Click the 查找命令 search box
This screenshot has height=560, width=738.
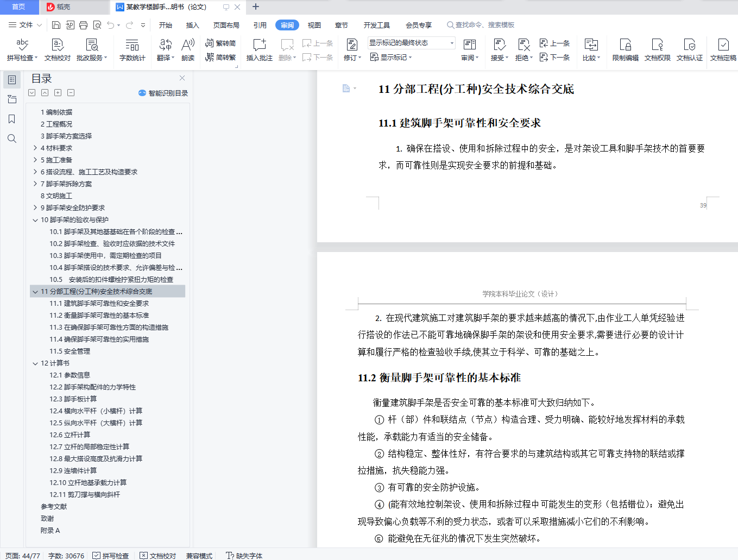pos(481,25)
